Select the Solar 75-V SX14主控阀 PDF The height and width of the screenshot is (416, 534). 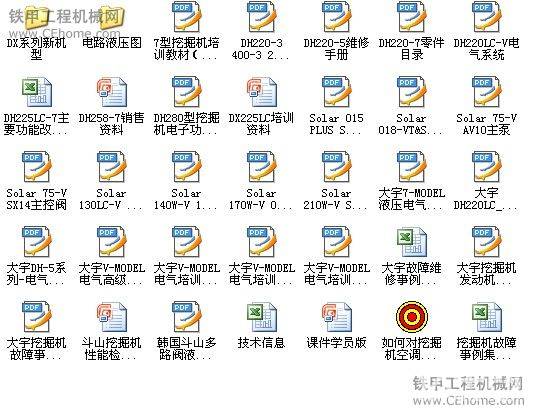click(36, 166)
